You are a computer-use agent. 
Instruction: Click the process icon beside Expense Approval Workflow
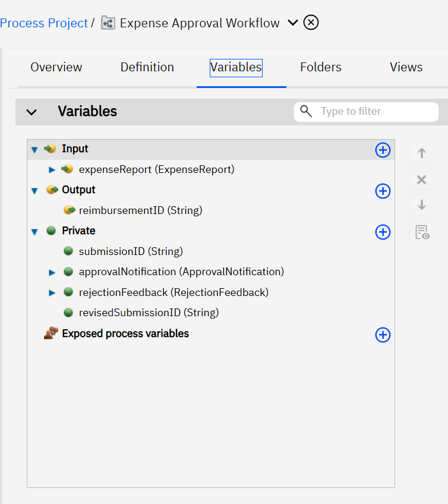(108, 23)
